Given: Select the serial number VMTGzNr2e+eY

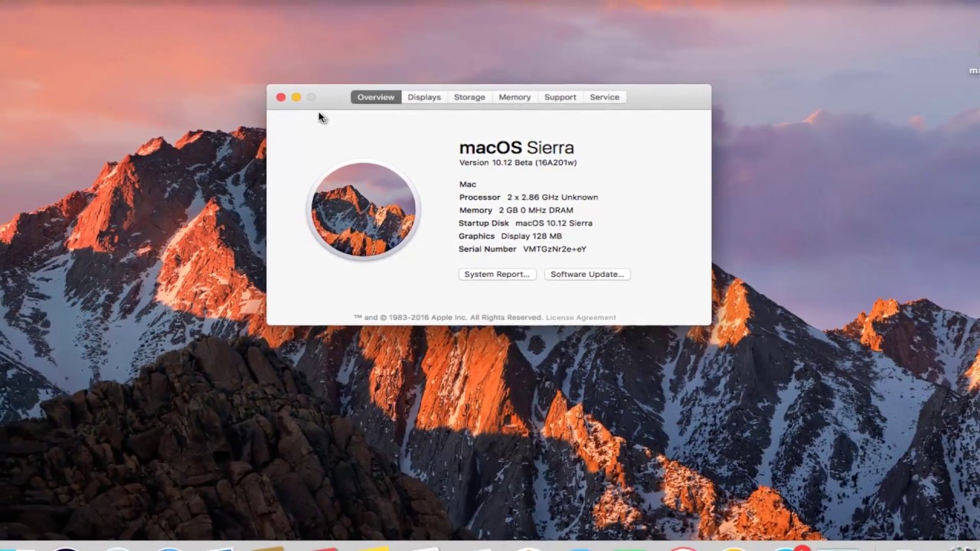Looking at the screenshot, I should (x=554, y=249).
